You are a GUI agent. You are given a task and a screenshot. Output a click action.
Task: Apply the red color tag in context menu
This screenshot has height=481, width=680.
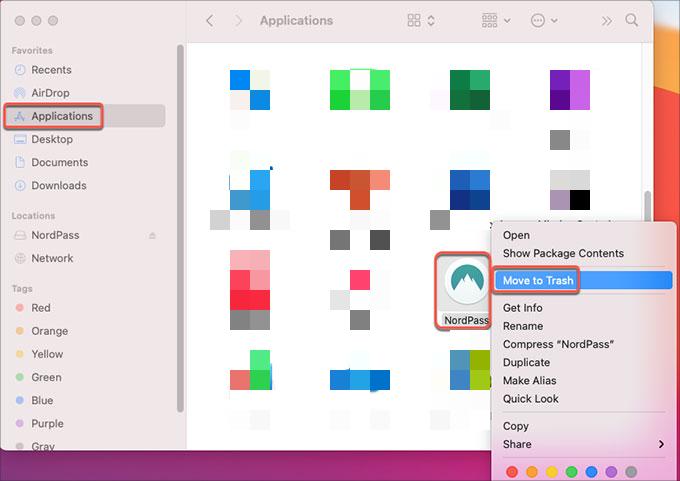tap(513, 471)
